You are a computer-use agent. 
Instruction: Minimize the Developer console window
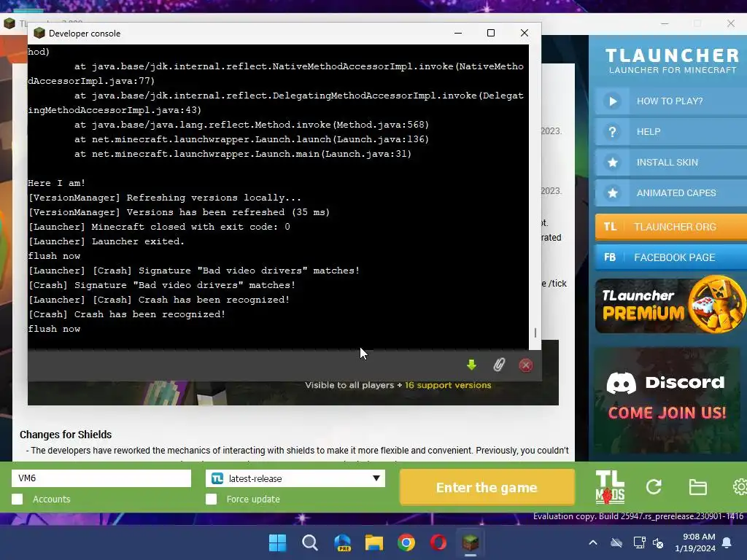[458, 33]
